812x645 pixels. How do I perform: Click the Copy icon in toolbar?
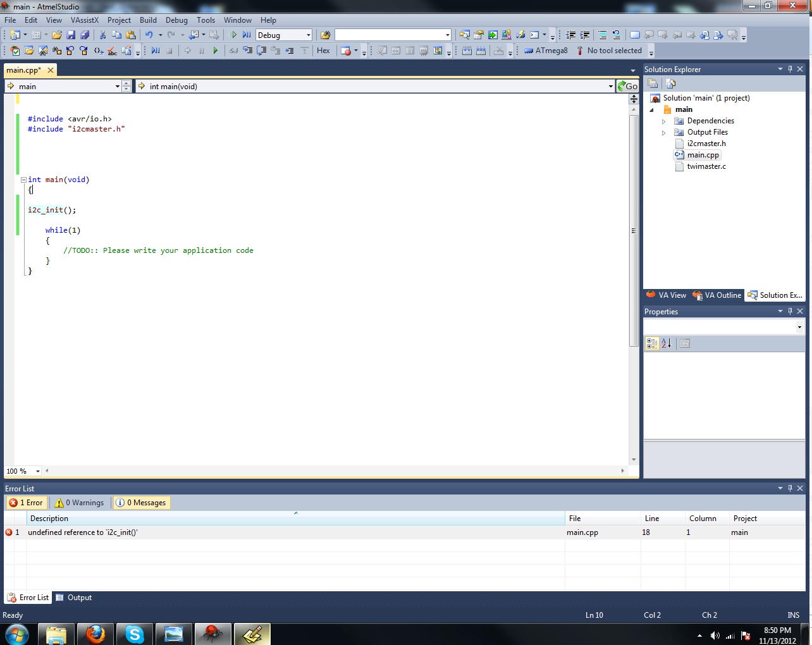coord(116,35)
